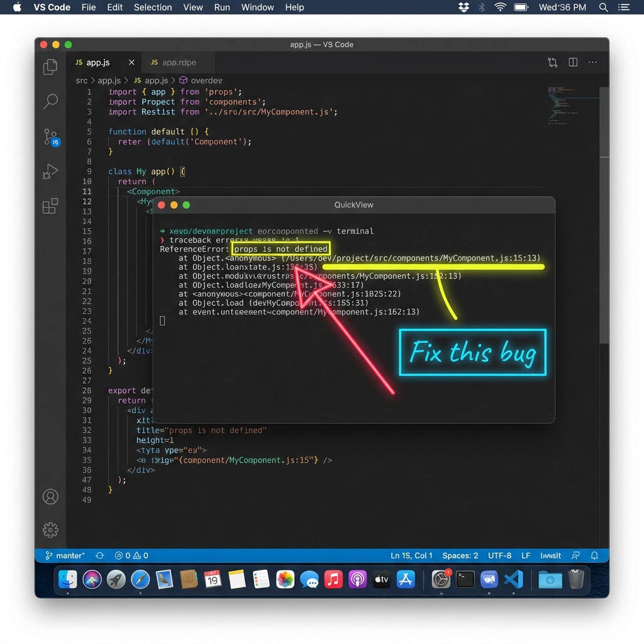Open the Explorer view in the Activity Bar
Screen dimensions: 644x644
(x=50, y=66)
